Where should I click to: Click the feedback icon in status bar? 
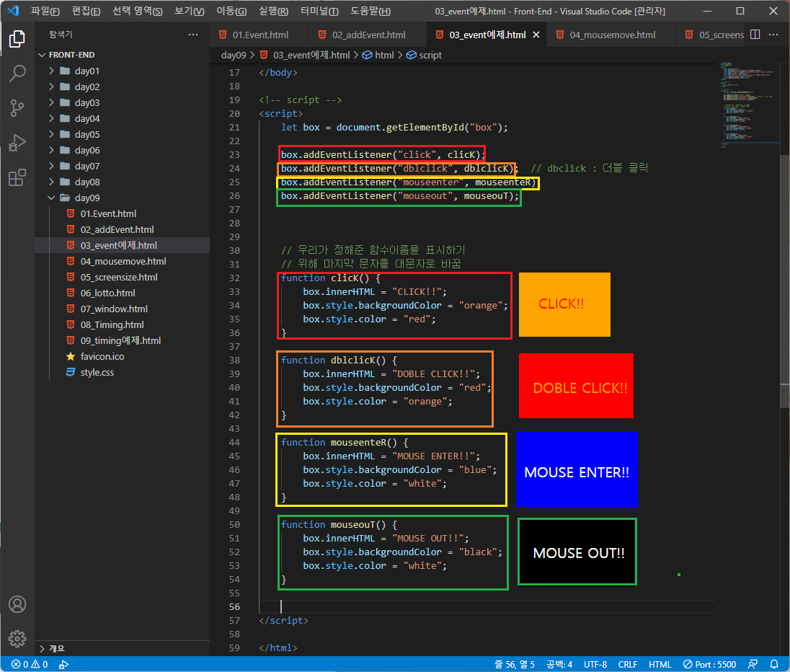coord(753,665)
